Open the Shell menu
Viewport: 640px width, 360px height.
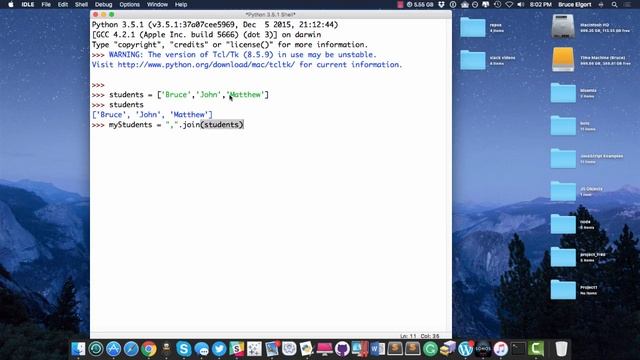coord(81,4)
